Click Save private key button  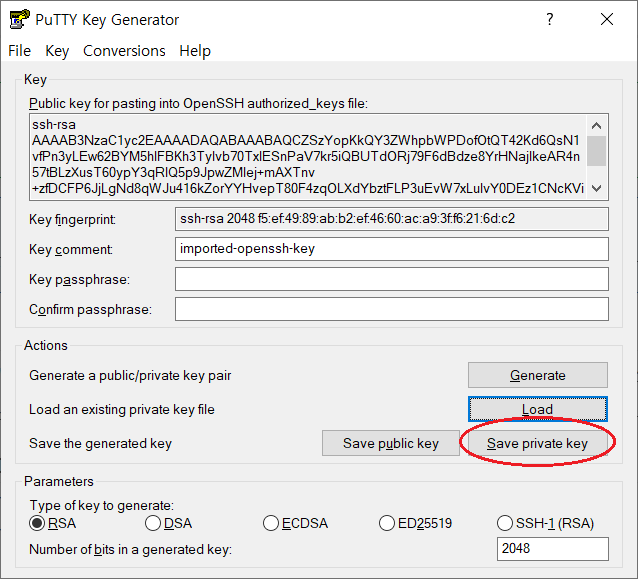click(x=537, y=443)
